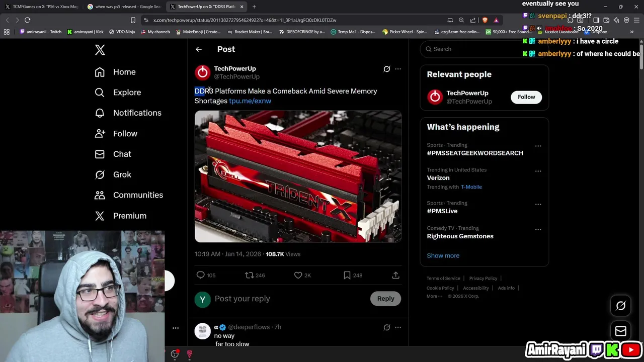Open more options for #PMSSEATGEEKWORDSEARCH trend
Screen dimensions: 644x362
538,146
